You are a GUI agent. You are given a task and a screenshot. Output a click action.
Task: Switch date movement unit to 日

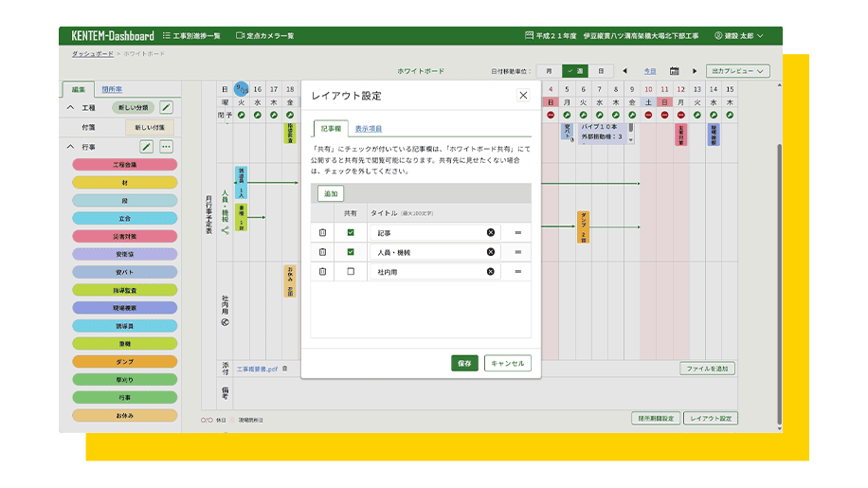(601, 71)
